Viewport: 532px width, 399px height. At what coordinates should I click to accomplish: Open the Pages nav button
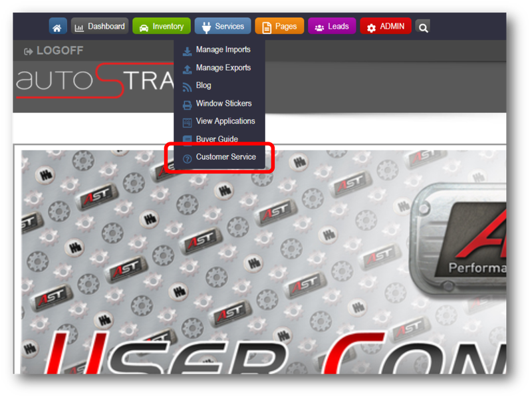279,27
